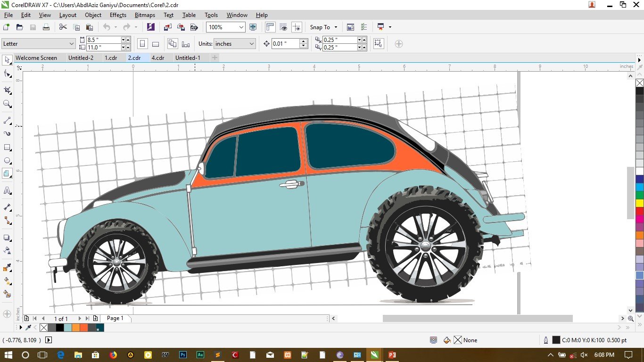Select the no-color swatch in palette
The image size is (644, 362).
(x=640, y=83)
